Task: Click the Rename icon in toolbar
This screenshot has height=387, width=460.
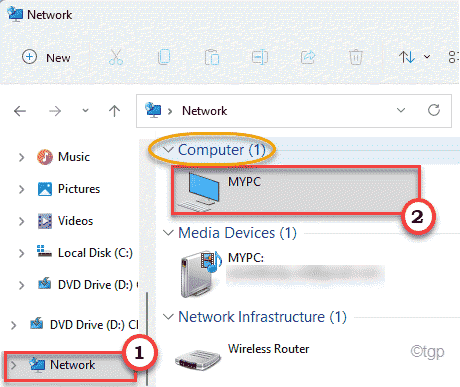Action: (x=260, y=57)
